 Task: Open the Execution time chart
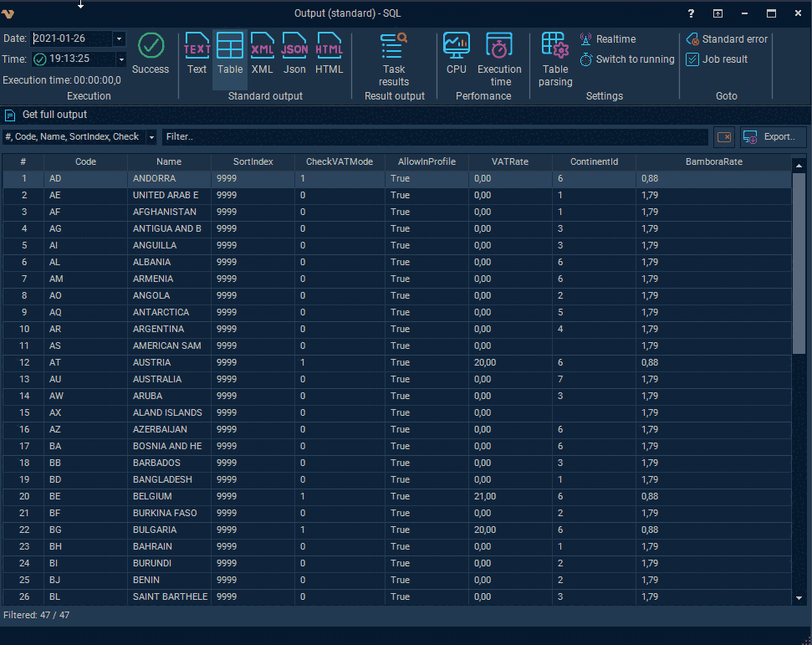[x=500, y=59]
